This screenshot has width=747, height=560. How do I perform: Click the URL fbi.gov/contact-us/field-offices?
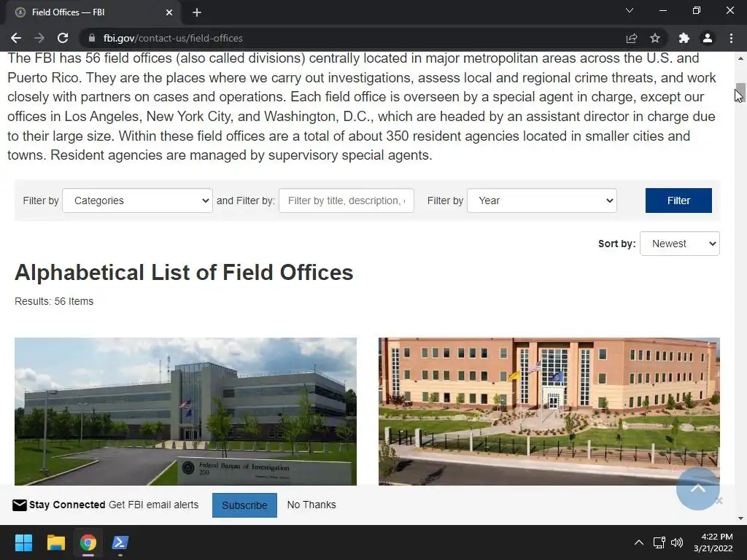173,38
